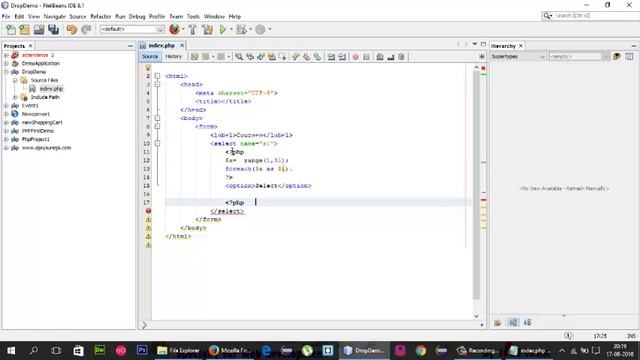640x360 pixels.
Task: Toggle Bookmark icon in editor toolbar
Action: (317, 57)
